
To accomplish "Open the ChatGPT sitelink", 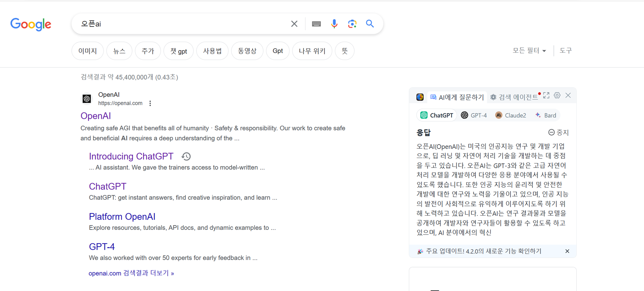I will coord(107,186).
